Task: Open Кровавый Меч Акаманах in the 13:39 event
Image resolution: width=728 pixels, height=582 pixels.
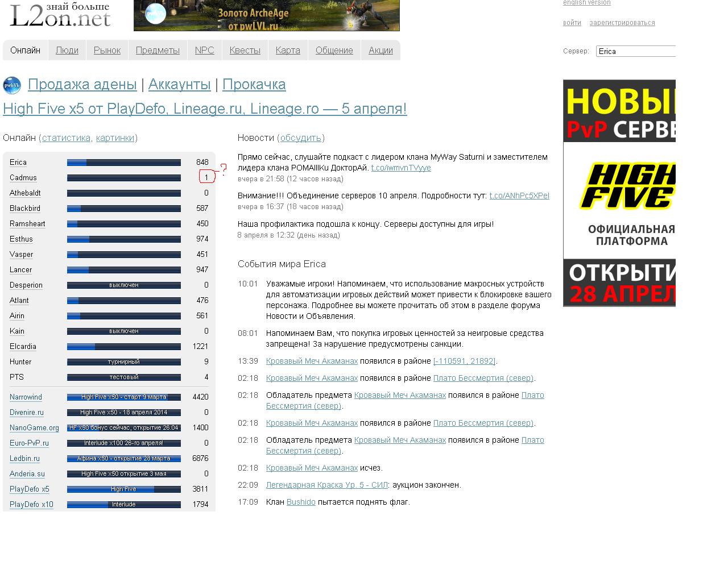Action: [312, 361]
